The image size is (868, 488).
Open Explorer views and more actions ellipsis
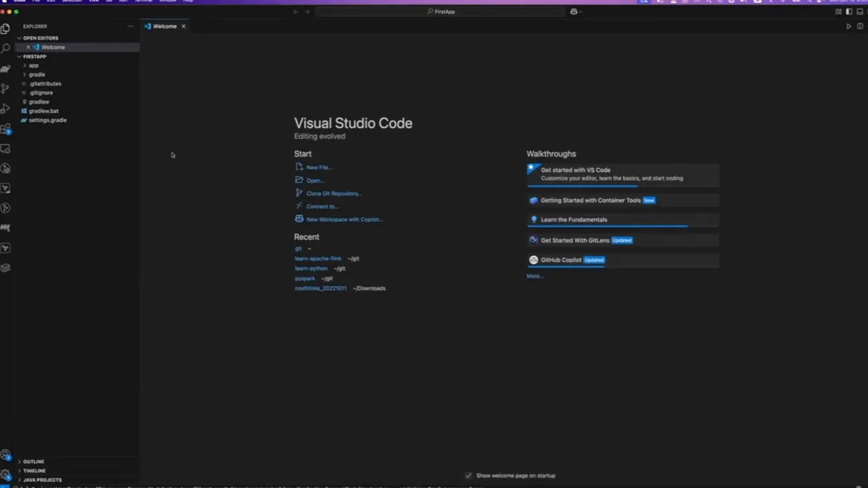130,26
